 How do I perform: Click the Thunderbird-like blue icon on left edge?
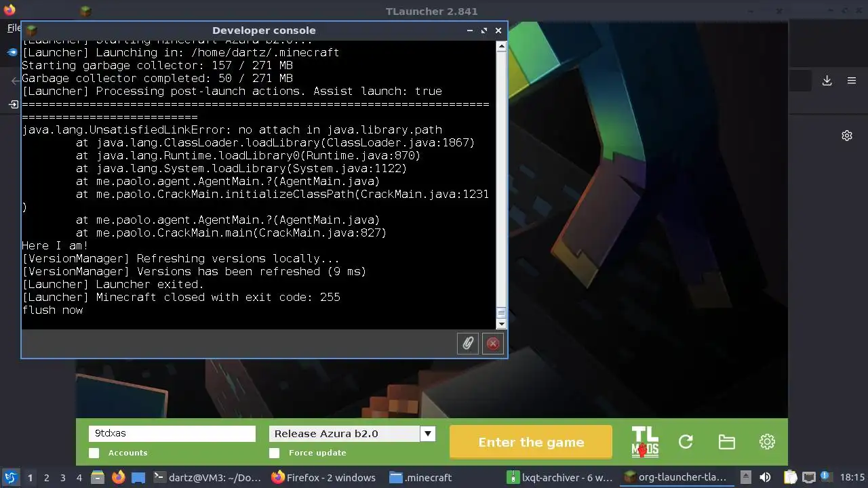(x=12, y=52)
